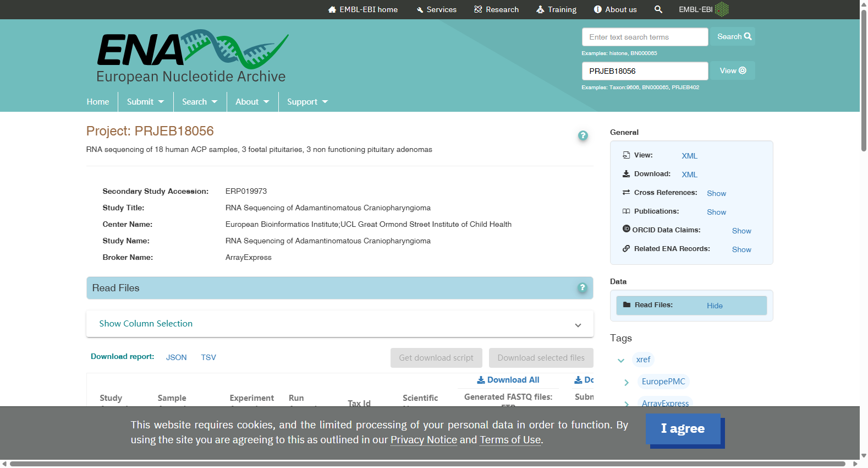Show ORCID Data Claims

741,231
